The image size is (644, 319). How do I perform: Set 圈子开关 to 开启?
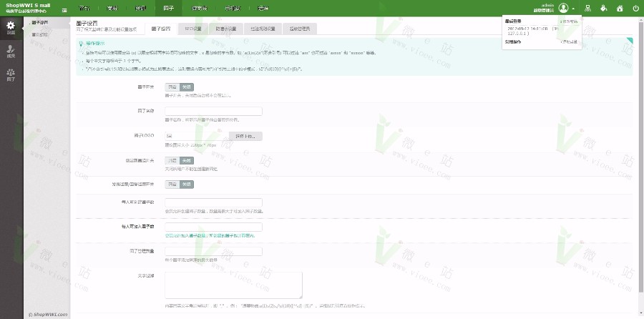(172, 87)
